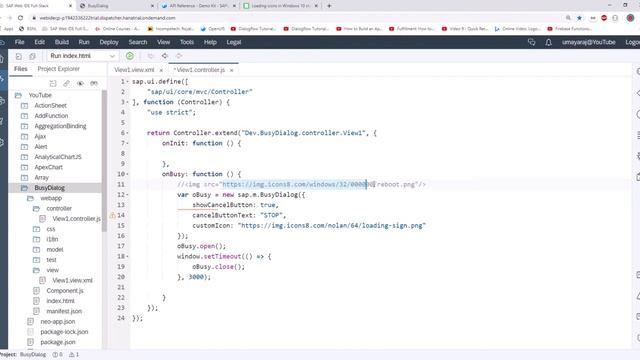
Task: Click the green Run button in toolbar
Action: point(130,56)
